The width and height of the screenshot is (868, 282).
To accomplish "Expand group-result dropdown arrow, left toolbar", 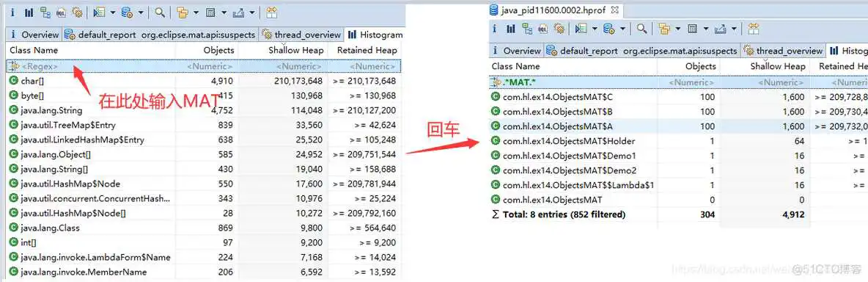I will point(196,12).
